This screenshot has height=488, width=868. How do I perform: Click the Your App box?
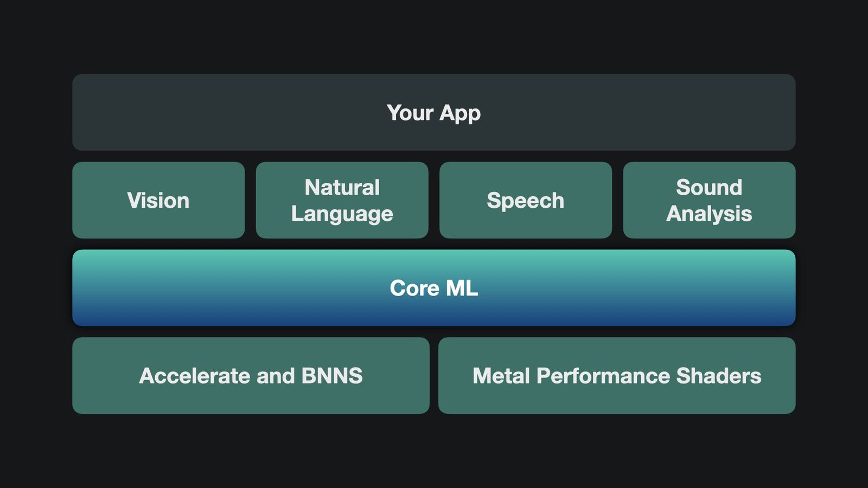click(434, 112)
